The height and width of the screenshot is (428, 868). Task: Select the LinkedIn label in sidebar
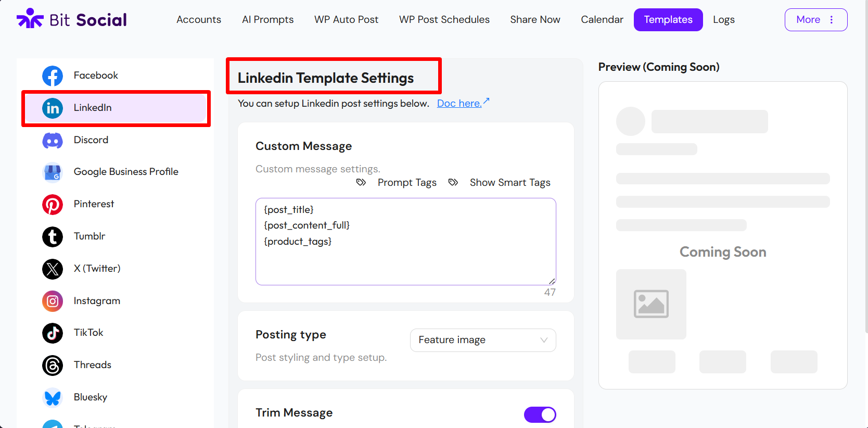pyautogui.click(x=93, y=108)
